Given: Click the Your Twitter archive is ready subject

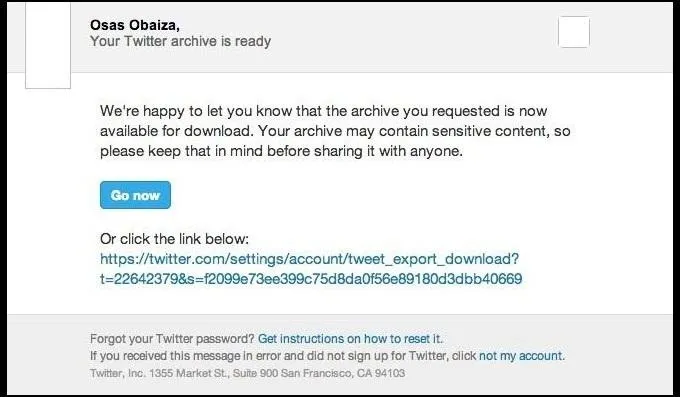Looking at the screenshot, I should coord(180,41).
